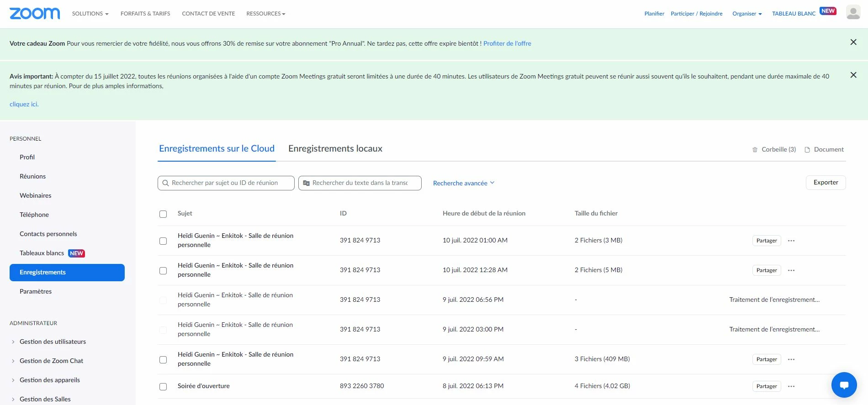Screen dimensions: 868x405
Task: Open the 9 juil. 09:59 AM recording title
Action: coord(236,359)
